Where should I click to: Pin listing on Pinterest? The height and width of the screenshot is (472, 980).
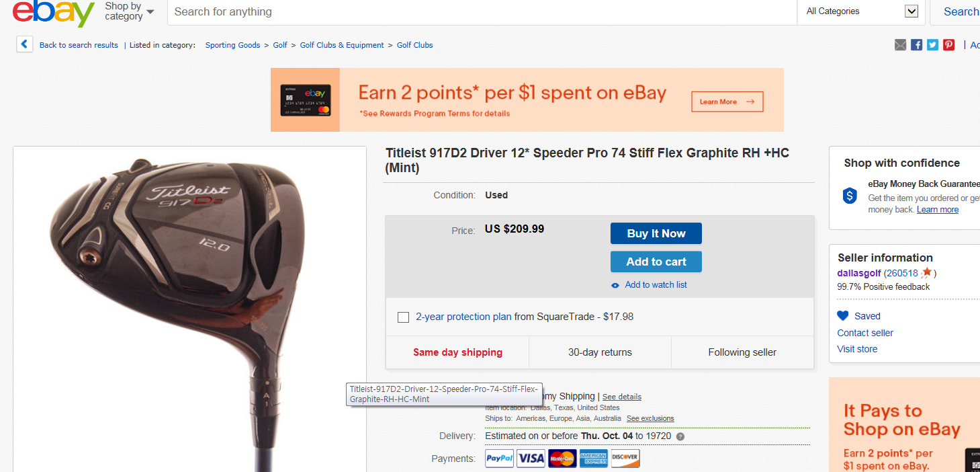pyautogui.click(x=948, y=45)
